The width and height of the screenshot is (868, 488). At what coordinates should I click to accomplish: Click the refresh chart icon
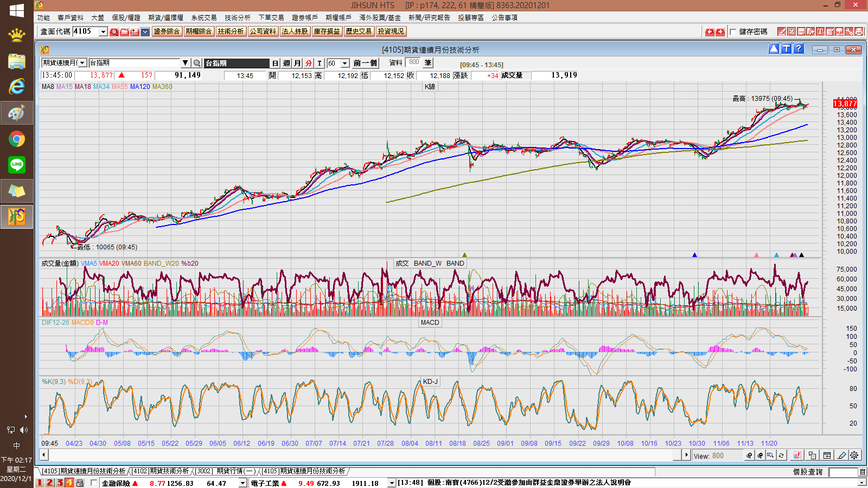(781, 455)
